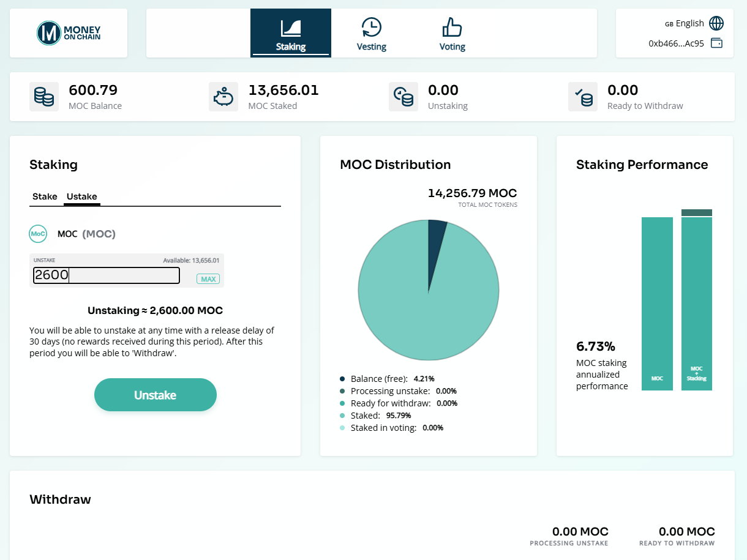
Task: Click the MOC Balance coins icon
Action: [x=44, y=97]
